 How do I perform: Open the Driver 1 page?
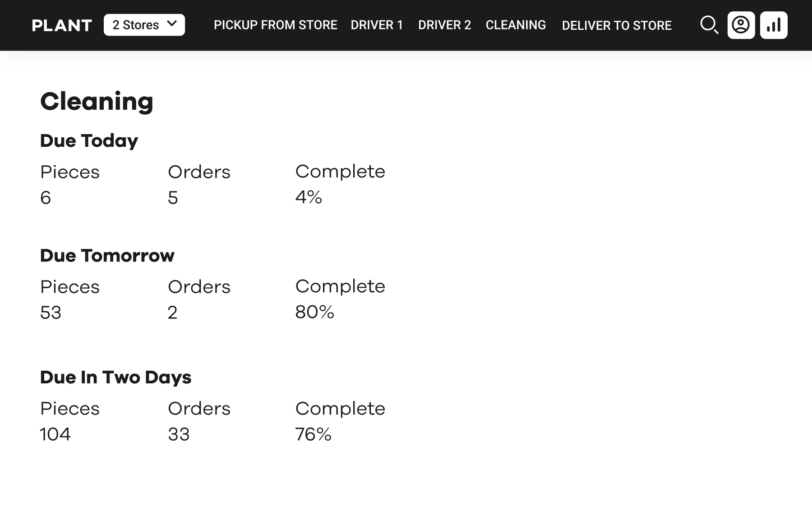(377, 25)
